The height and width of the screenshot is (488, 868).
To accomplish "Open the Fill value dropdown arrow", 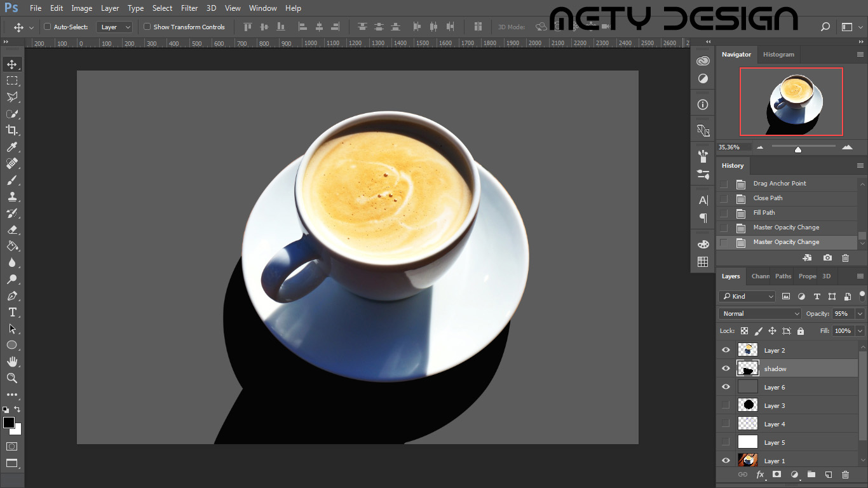I will tap(860, 331).
